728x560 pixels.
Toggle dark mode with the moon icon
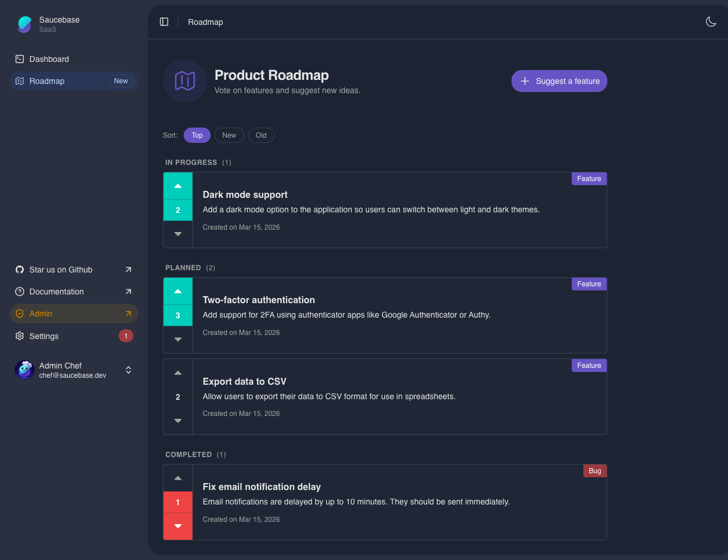[711, 21]
